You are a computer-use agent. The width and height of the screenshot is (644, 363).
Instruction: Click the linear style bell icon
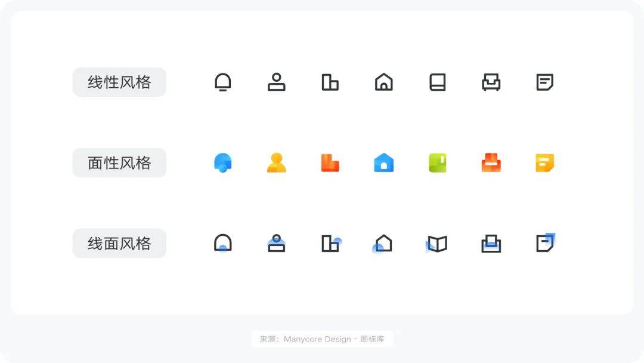pyautogui.click(x=223, y=82)
